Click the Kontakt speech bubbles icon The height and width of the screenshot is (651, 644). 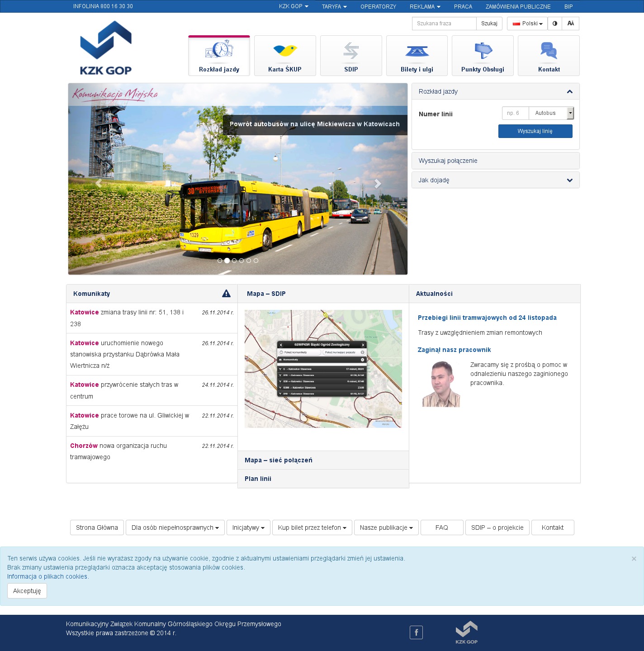[x=549, y=51]
